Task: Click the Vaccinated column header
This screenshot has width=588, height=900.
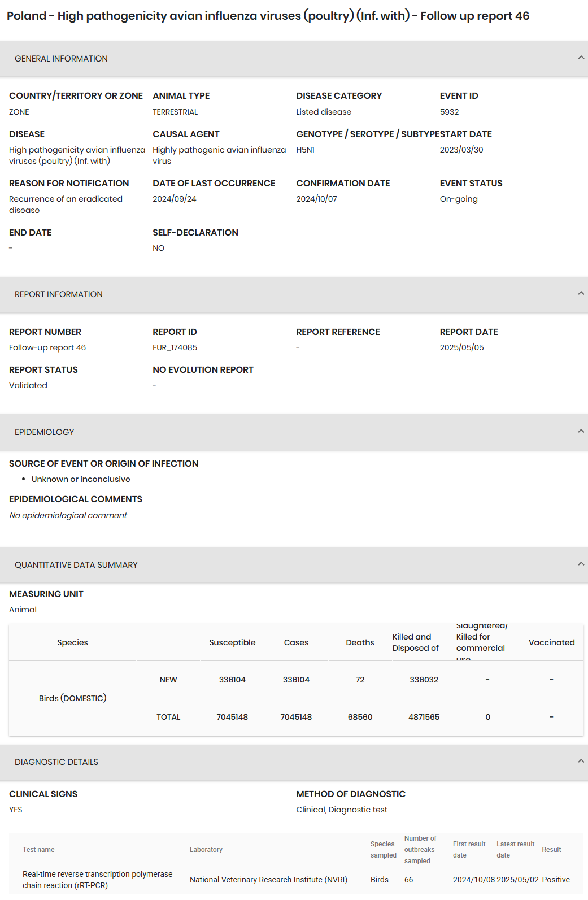Action: 551,642
